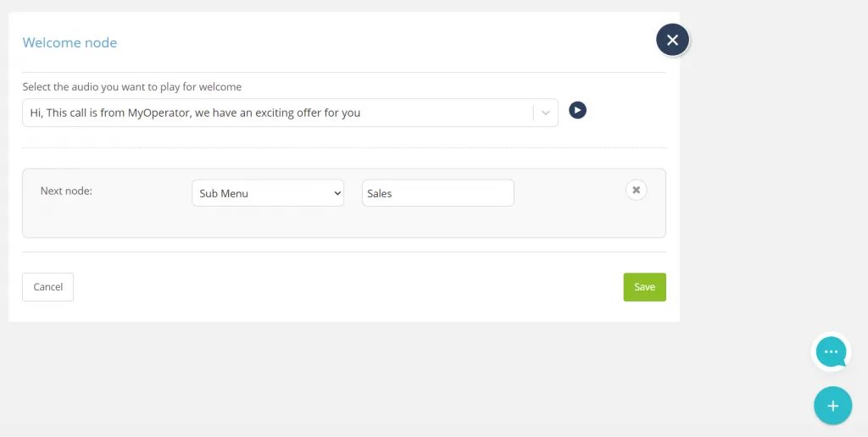Click the teal plus floating button
This screenshot has height=437, width=868.
click(x=832, y=406)
